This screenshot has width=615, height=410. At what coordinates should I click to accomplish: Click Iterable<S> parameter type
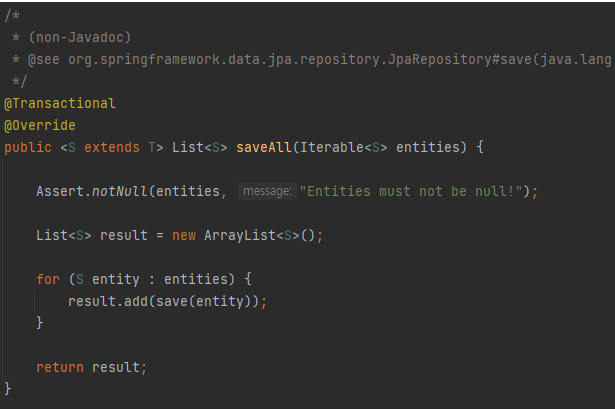coord(344,148)
